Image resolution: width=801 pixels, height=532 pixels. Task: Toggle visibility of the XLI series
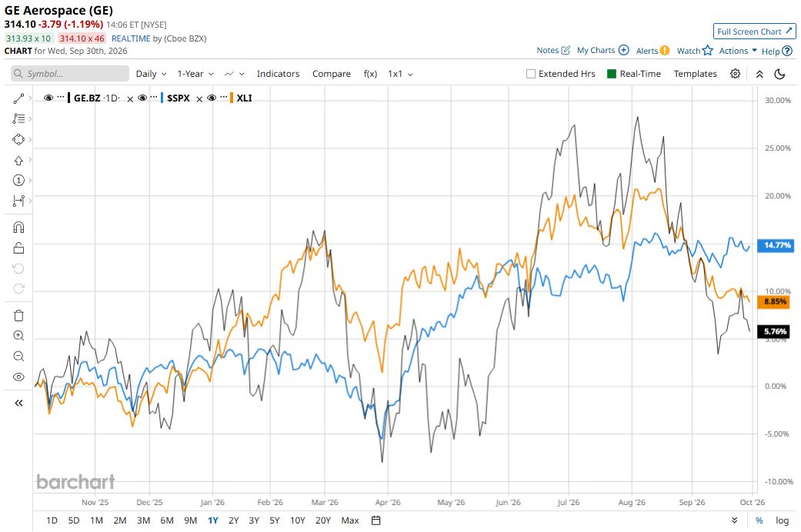[x=212, y=98]
